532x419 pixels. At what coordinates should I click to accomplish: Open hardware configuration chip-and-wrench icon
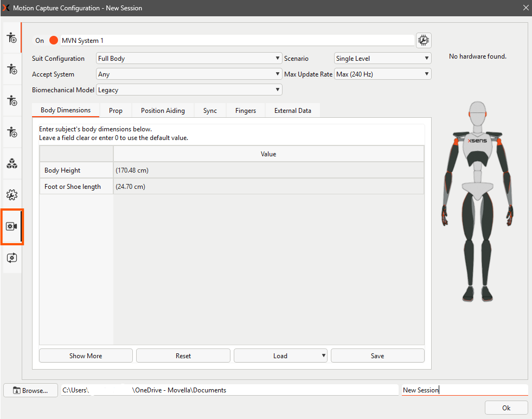click(424, 40)
